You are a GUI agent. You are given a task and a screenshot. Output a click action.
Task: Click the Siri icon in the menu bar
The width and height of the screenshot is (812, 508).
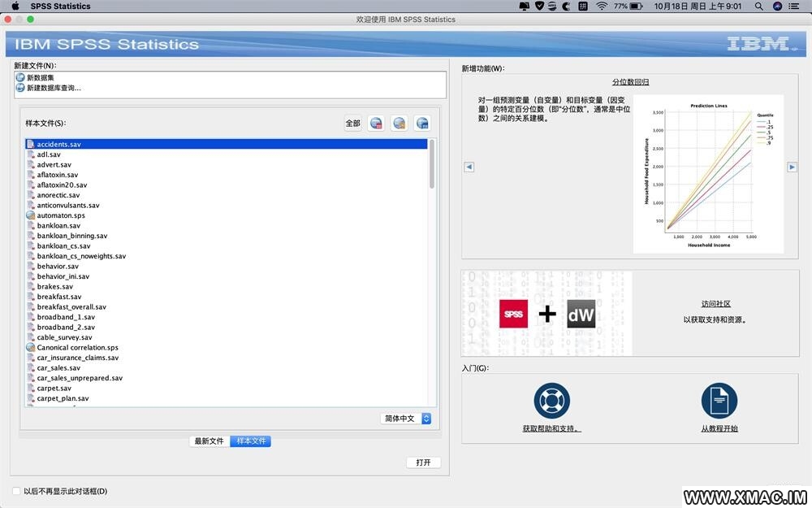777,7
